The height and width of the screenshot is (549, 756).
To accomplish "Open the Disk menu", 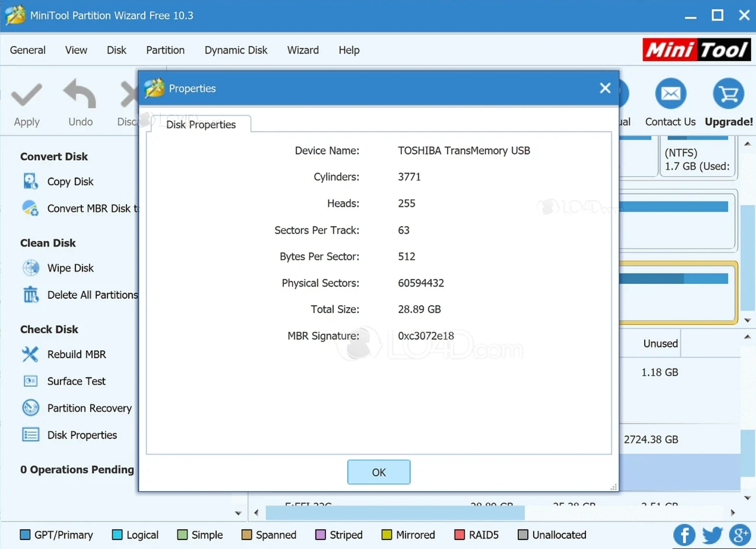I will tap(116, 50).
